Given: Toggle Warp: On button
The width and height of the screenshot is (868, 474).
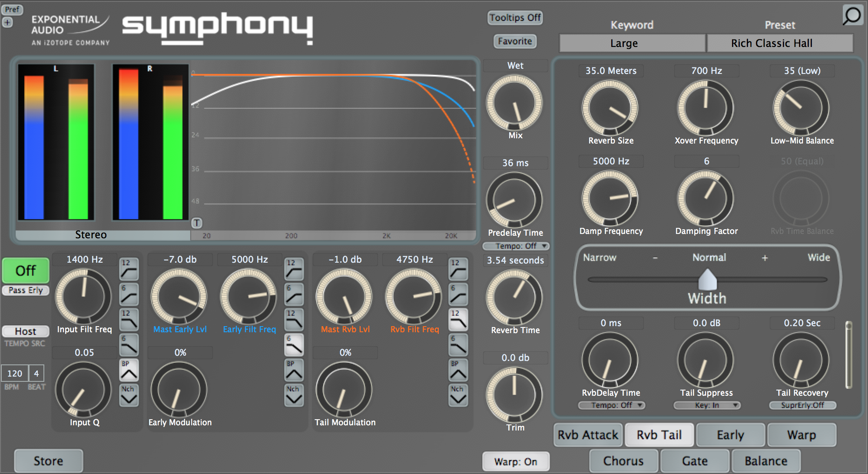Looking at the screenshot, I should click(x=516, y=461).
